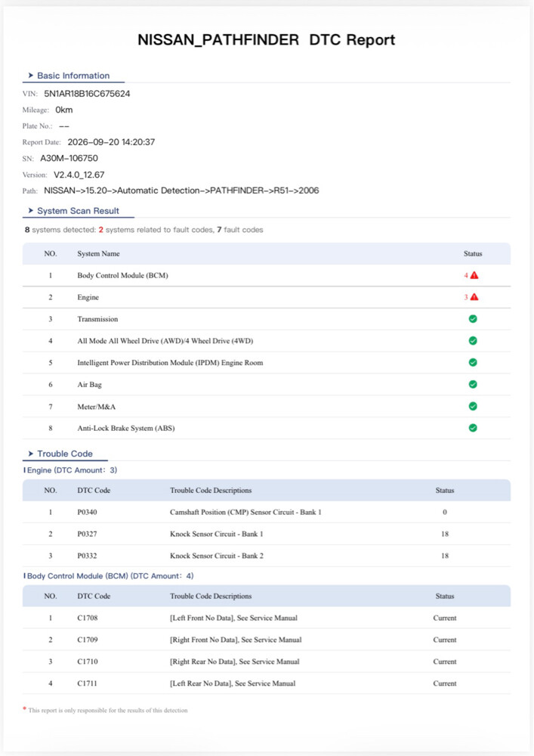
Task: Click DTC code C1711
Action: tap(88, 683)
